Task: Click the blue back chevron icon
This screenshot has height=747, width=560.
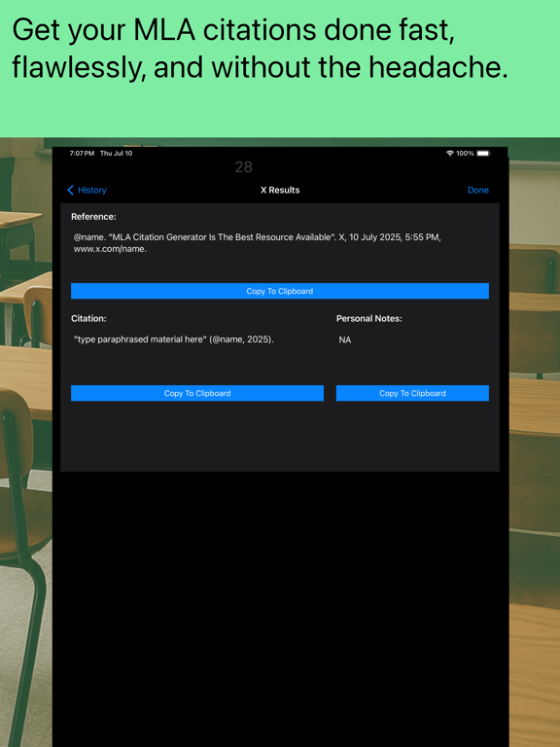Action: [x=70, y=190]
